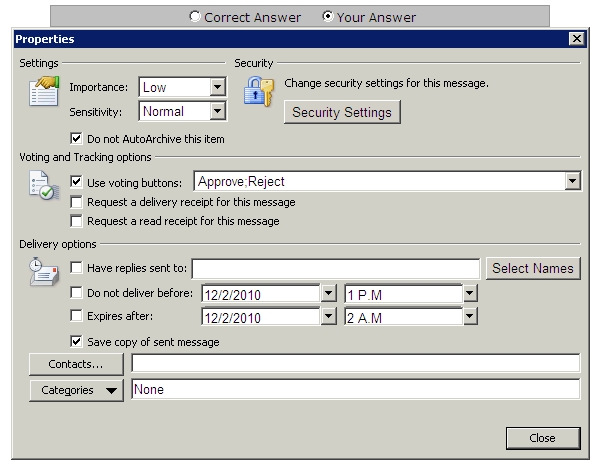This screenshot has height=469, width=604.
Task: Select the Your Answer radio button
Action: tap(327, 17)
